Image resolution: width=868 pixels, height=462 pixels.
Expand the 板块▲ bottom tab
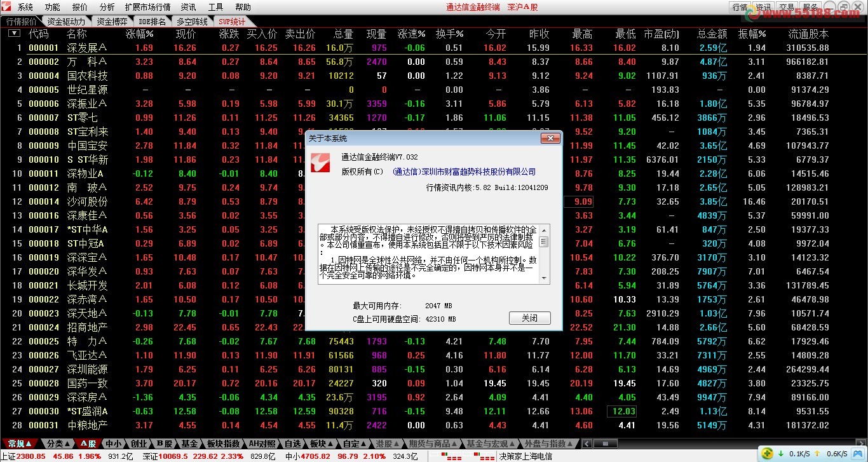point(322,444)
